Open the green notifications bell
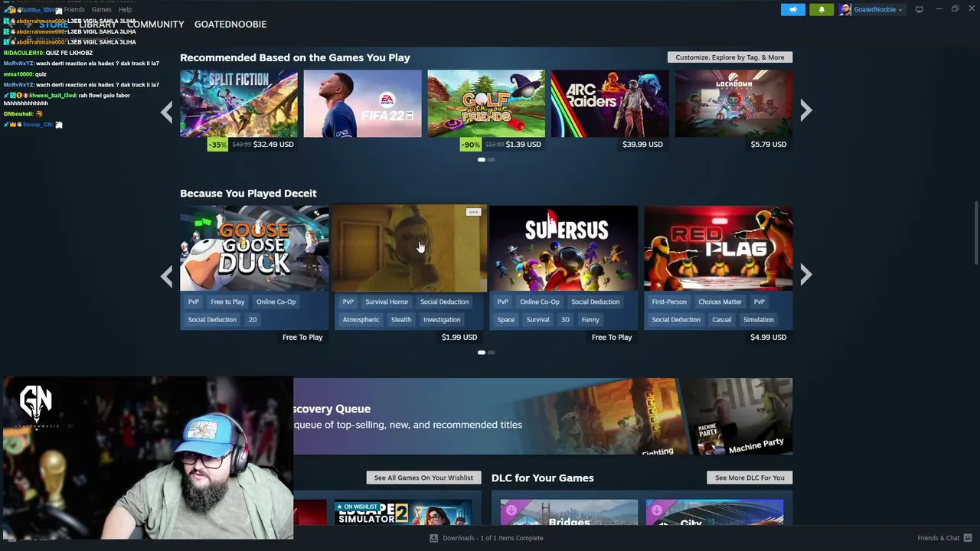980x551 pixels. click(x=822, y=9)
